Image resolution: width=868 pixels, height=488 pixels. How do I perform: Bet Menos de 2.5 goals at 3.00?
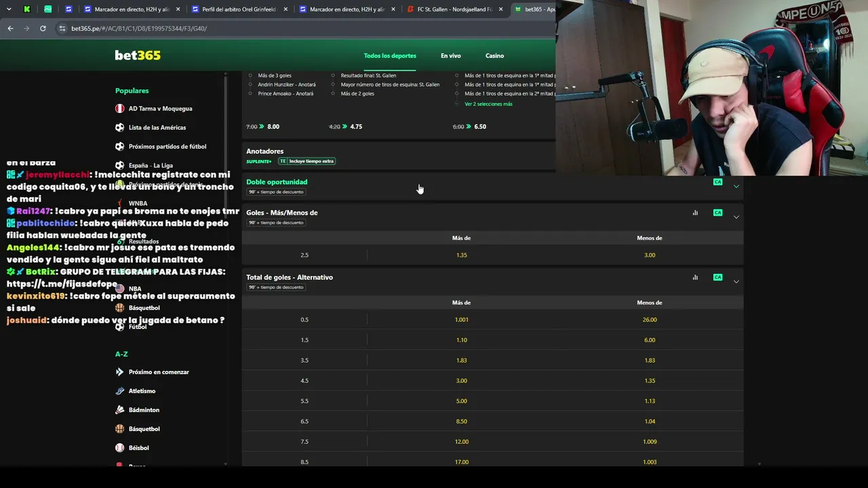(650, 255)
